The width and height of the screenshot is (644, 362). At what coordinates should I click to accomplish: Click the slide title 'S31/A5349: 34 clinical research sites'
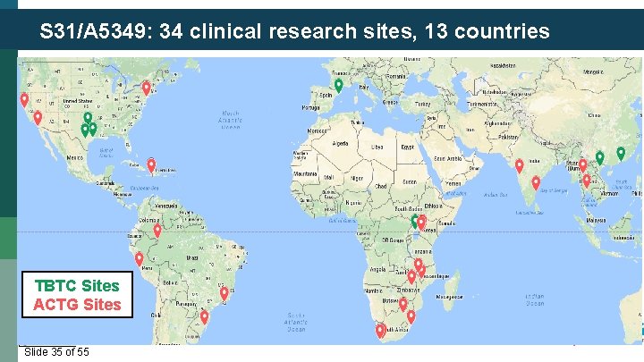tap(228, 31)
